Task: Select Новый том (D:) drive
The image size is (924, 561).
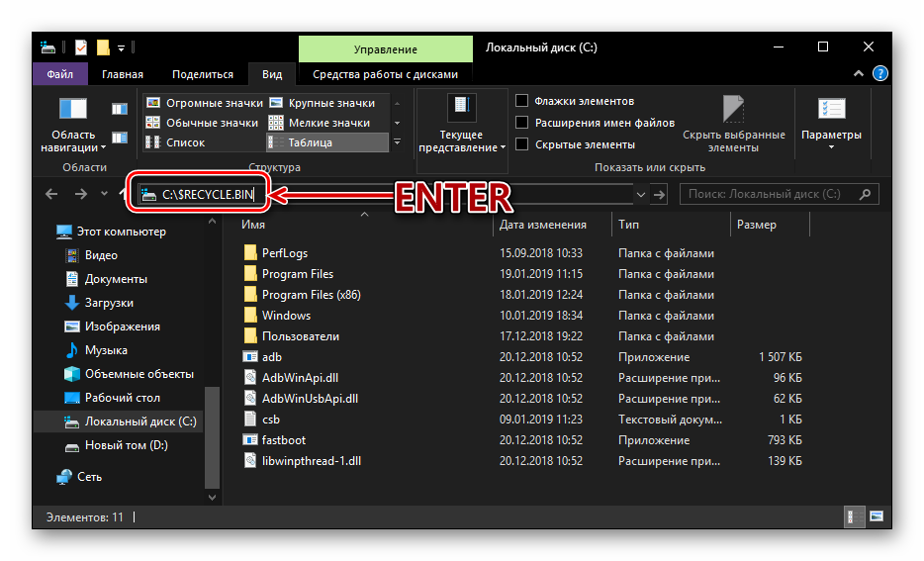Action: (117, 445)
